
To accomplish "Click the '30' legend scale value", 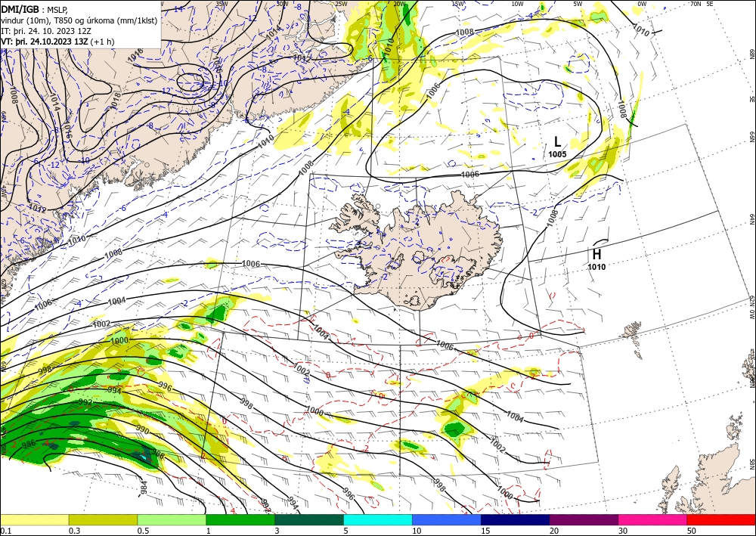I will pyautogui.click(x=623, y=531).
